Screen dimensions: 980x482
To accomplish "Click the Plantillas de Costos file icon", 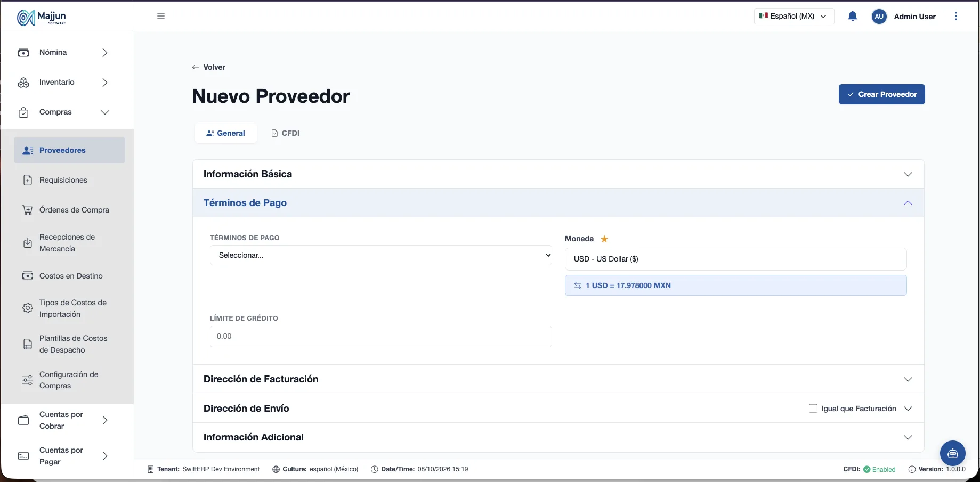I will pyautogui.click(x=28, y=344).
